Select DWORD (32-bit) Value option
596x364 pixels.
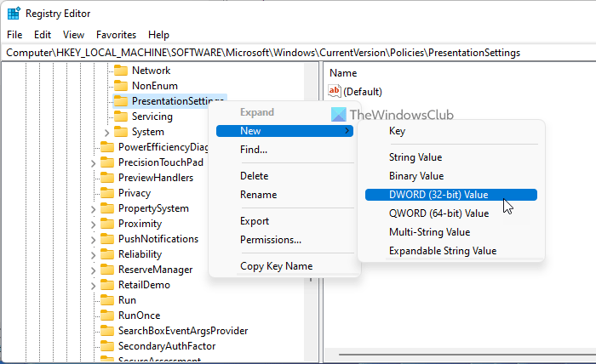(x=450, y=195)
